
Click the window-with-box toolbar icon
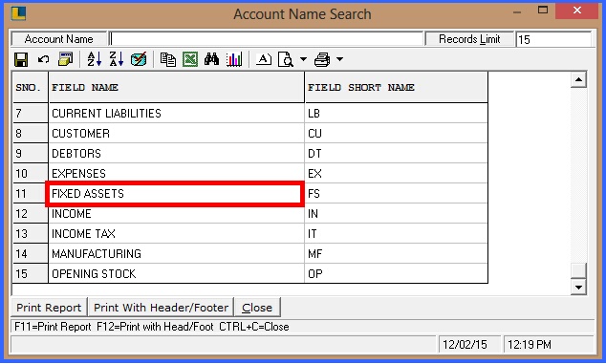coord(65,59)
